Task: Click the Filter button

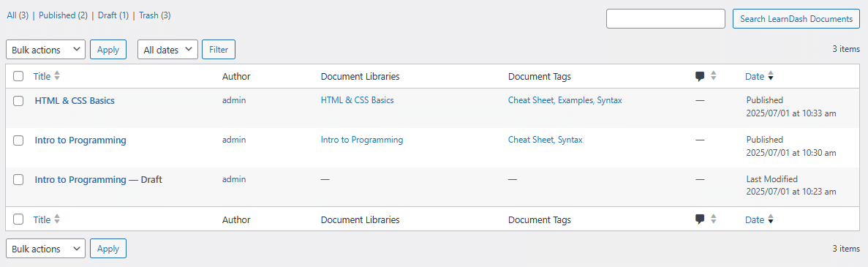Action: click(x=219, y=49)
